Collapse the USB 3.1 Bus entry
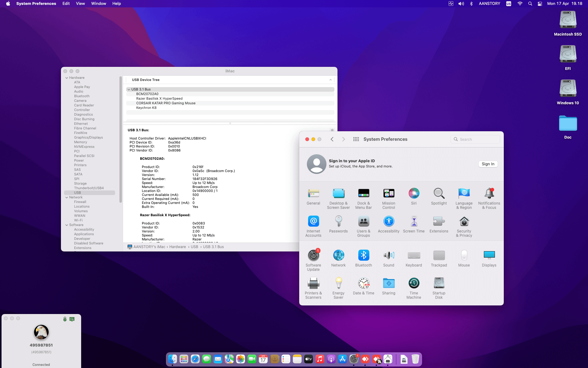 point(129,89)
